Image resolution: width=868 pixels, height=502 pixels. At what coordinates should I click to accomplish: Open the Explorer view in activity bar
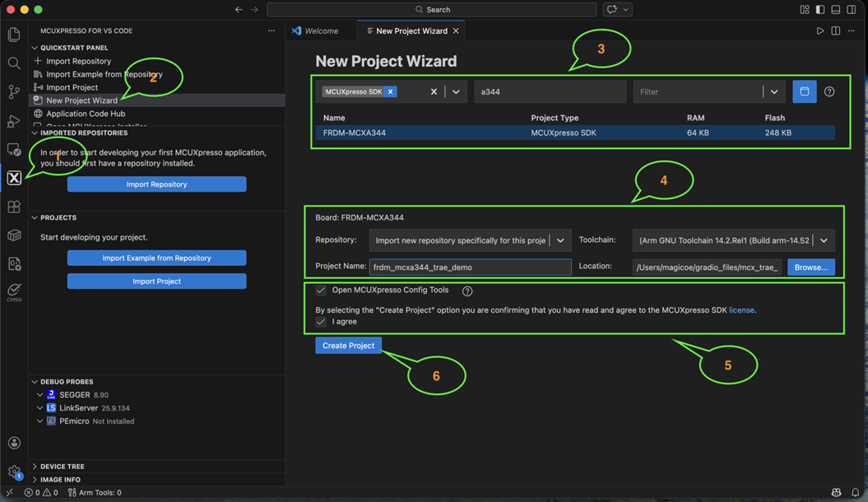(14, 35)
